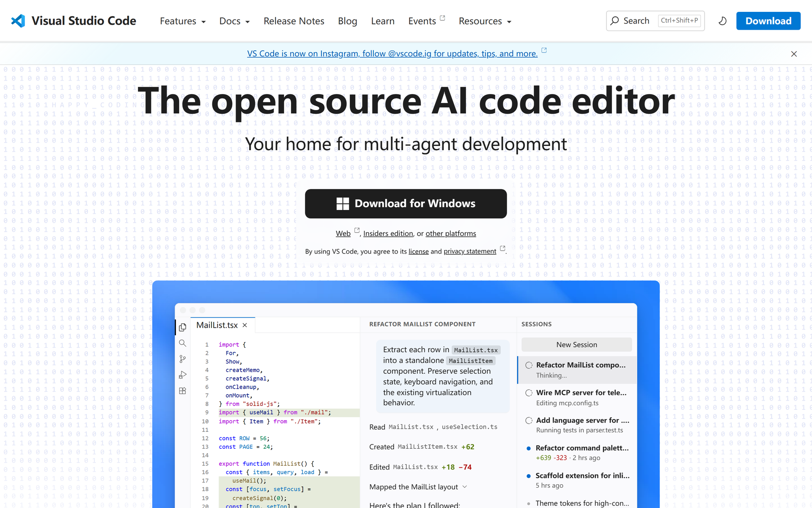Viewport: 812px width, 508px height.
Task: Click the blue Download button in header
Action: (x=768, y=21)
